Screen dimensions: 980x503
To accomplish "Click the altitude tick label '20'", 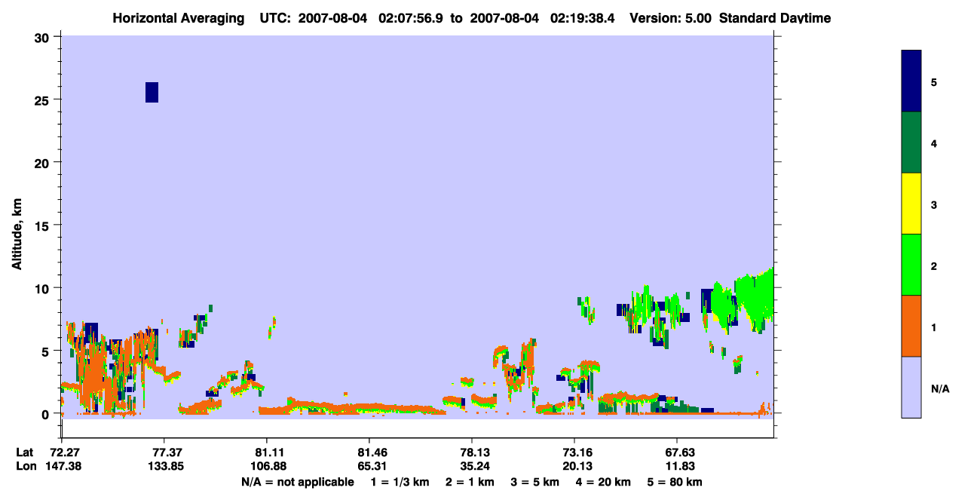I will pyautogui.click(x=43, y=162).
